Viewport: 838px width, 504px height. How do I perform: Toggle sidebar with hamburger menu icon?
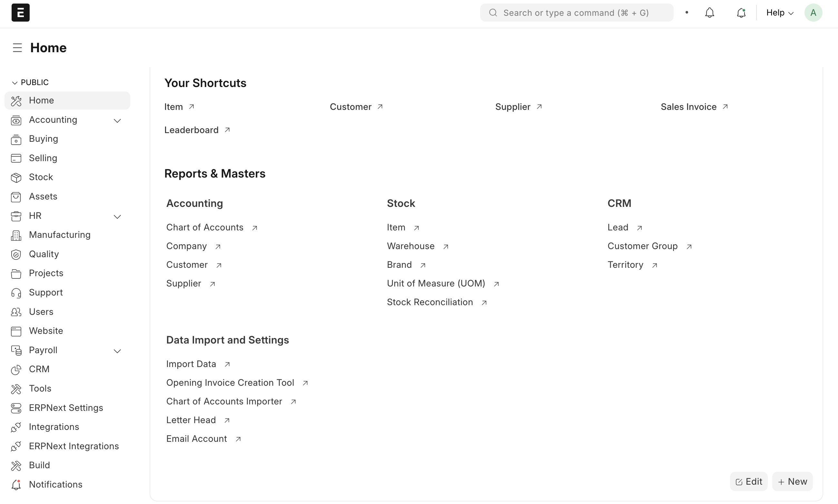(17, 48)
